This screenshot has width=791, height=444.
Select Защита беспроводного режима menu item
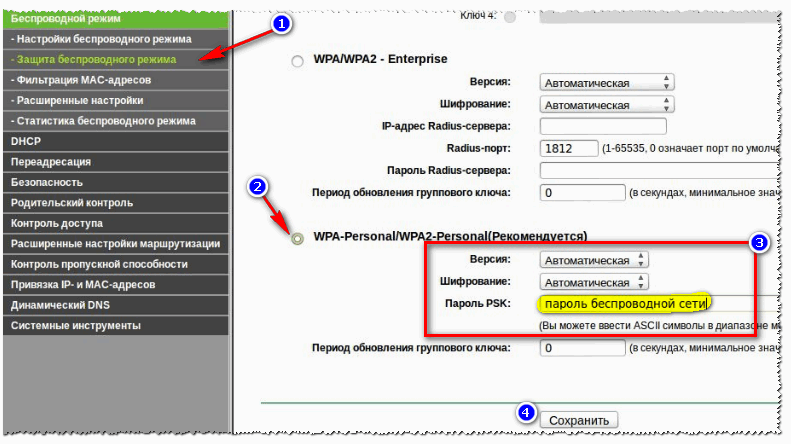[116, 60]
